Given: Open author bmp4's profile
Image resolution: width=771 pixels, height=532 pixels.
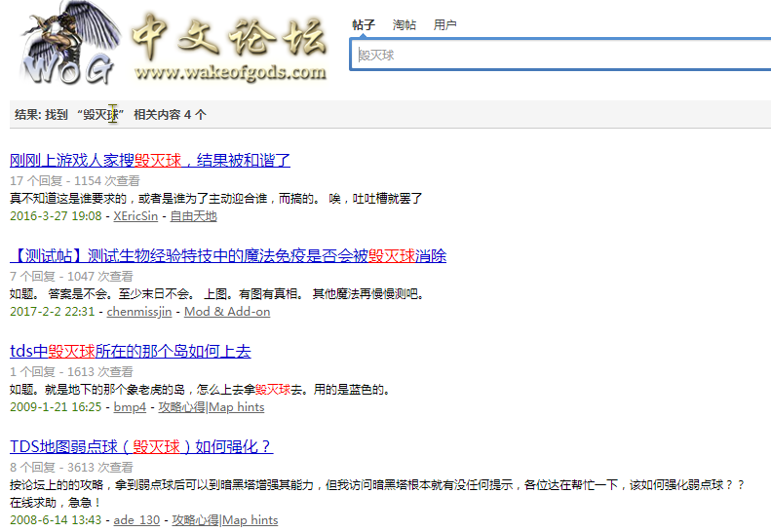Looking at the screenshot, I should tap(130, 407).
